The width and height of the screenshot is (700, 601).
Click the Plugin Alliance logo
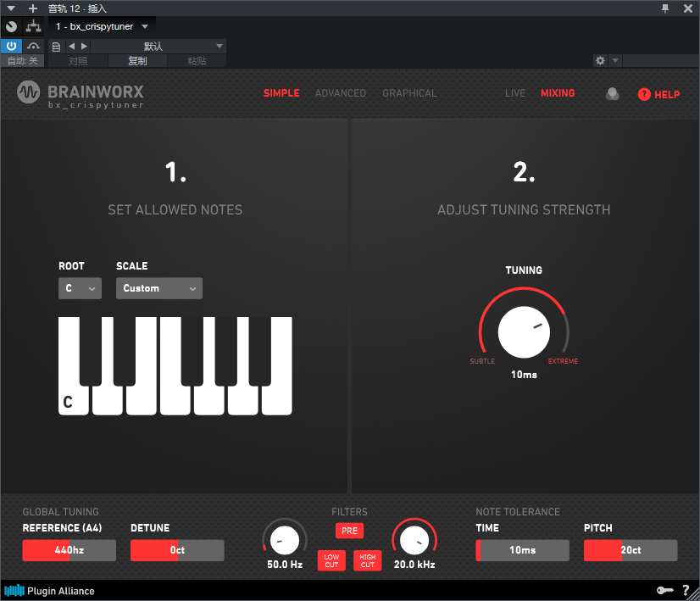tap(49, 591)
